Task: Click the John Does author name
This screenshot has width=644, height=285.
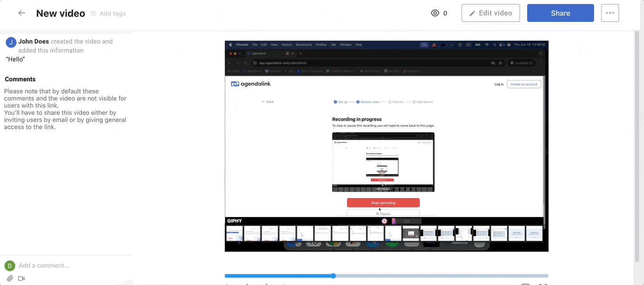Action: tap(33, 41)
